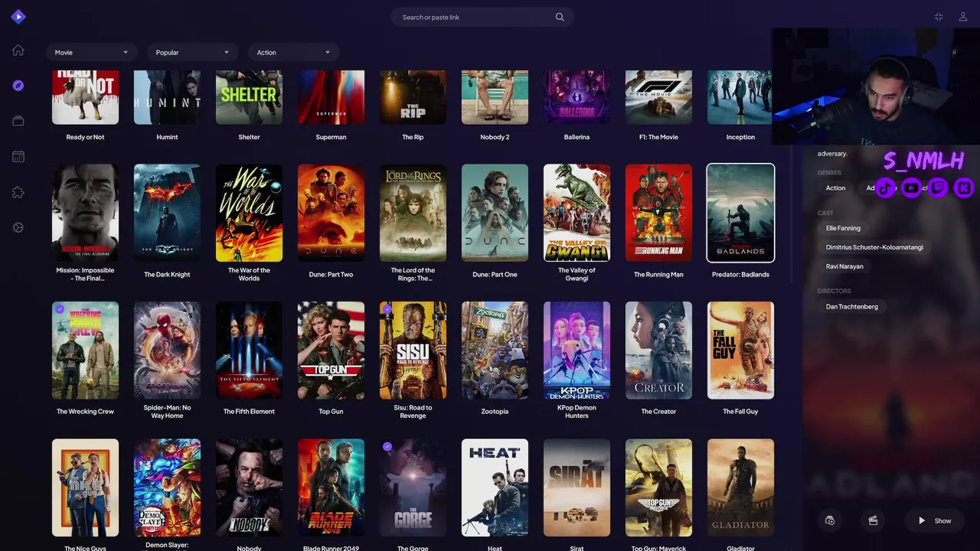
Task: Click the Stremio logo icon
Action: coord(18,17)
